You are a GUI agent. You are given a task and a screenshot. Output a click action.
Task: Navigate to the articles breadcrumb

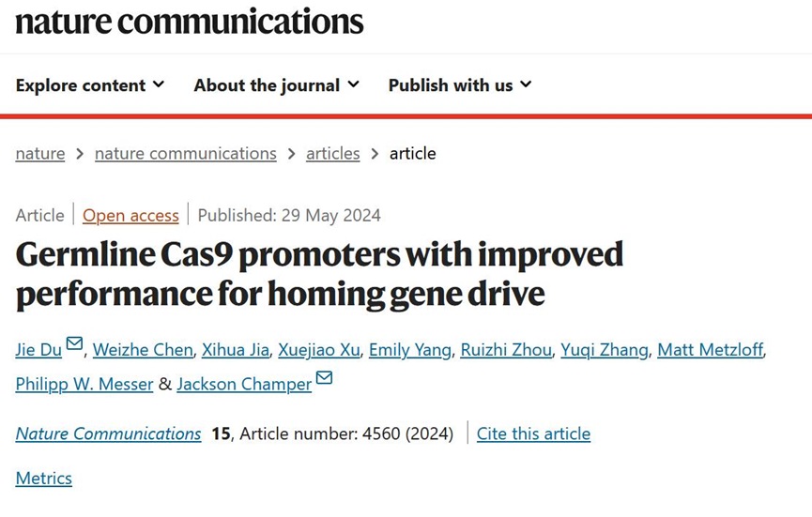(332, 153)
